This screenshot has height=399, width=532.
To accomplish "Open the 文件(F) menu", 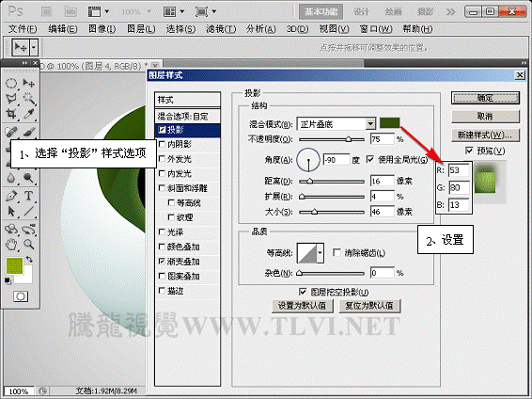I will [23, 29].
